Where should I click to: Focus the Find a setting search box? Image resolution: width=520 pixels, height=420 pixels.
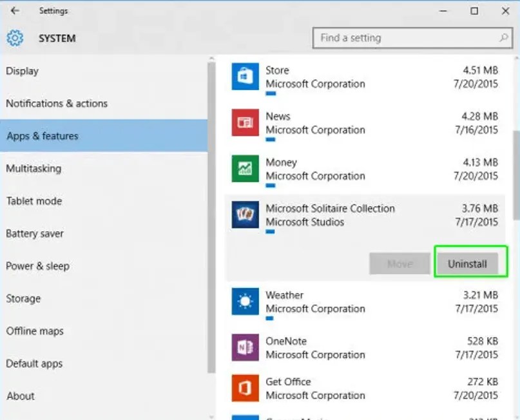point(412,38)
